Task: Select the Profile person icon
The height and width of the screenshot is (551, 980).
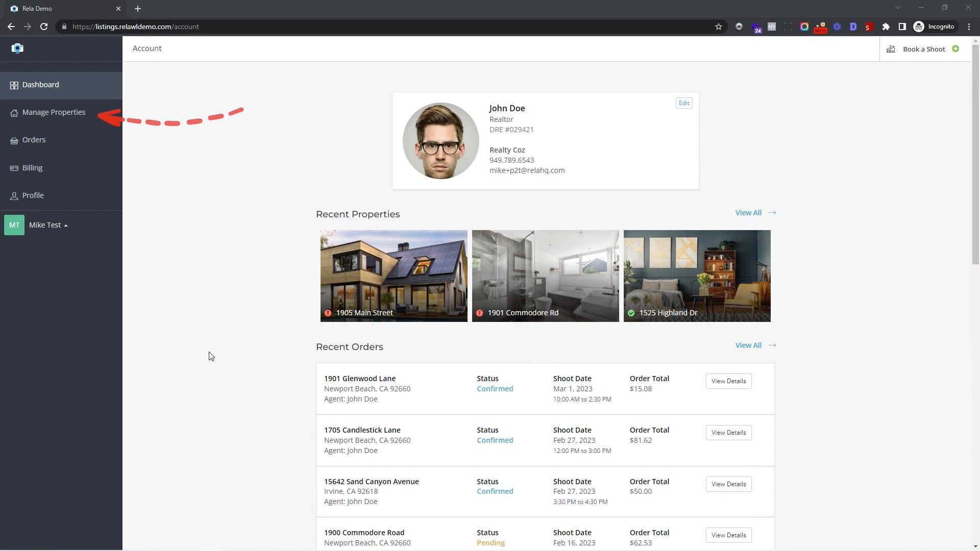Action: point(14,195)
